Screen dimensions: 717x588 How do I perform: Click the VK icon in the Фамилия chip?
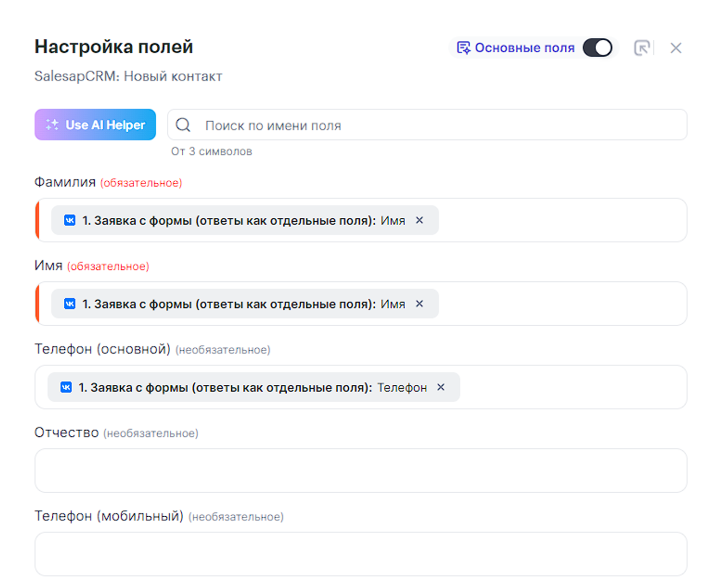coord(70,220)
